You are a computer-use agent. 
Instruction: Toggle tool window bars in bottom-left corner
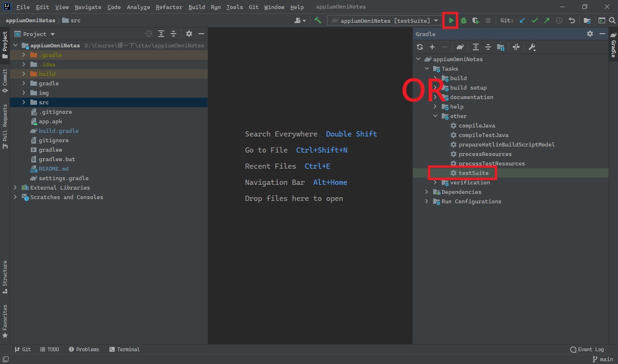point(5,359)
